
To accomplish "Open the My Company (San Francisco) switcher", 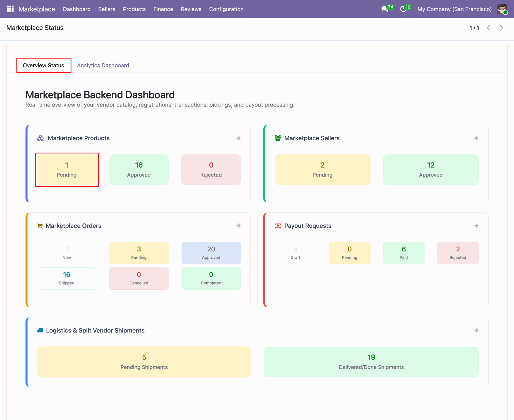I will click(x=454, y=9).
